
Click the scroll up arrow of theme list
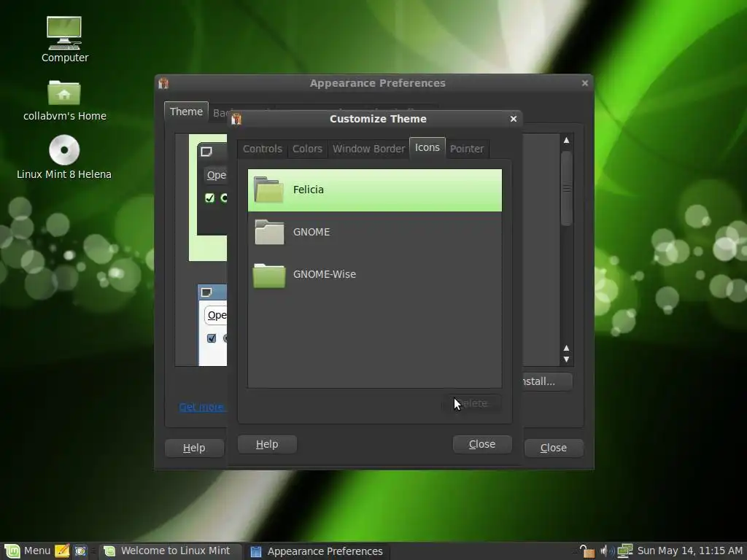point(566,140)
